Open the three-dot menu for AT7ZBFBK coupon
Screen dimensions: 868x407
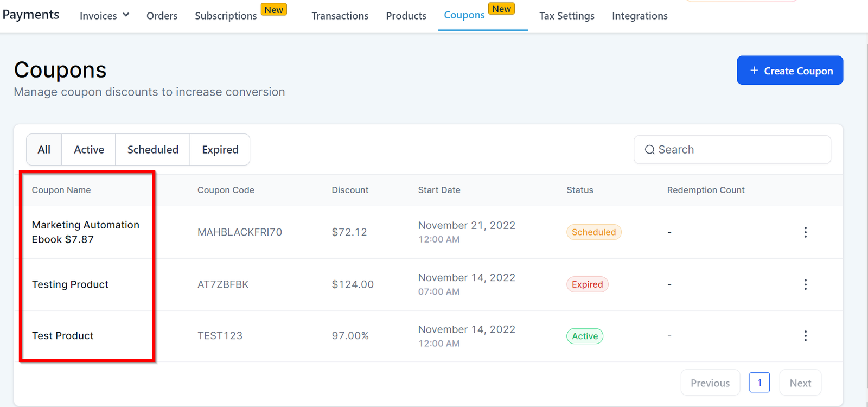tap(805, 284)
